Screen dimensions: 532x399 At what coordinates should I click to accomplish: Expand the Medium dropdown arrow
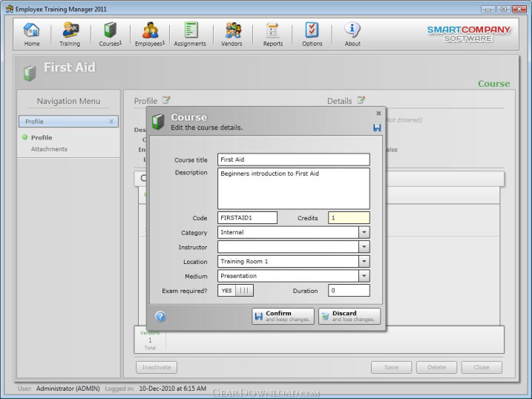point(364,276)
